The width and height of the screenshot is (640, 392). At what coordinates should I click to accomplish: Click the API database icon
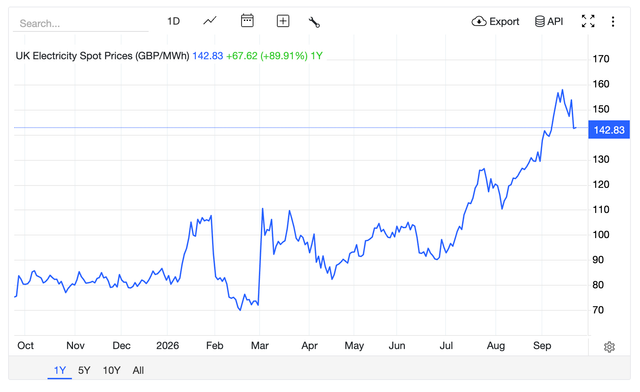coord(540,21)
